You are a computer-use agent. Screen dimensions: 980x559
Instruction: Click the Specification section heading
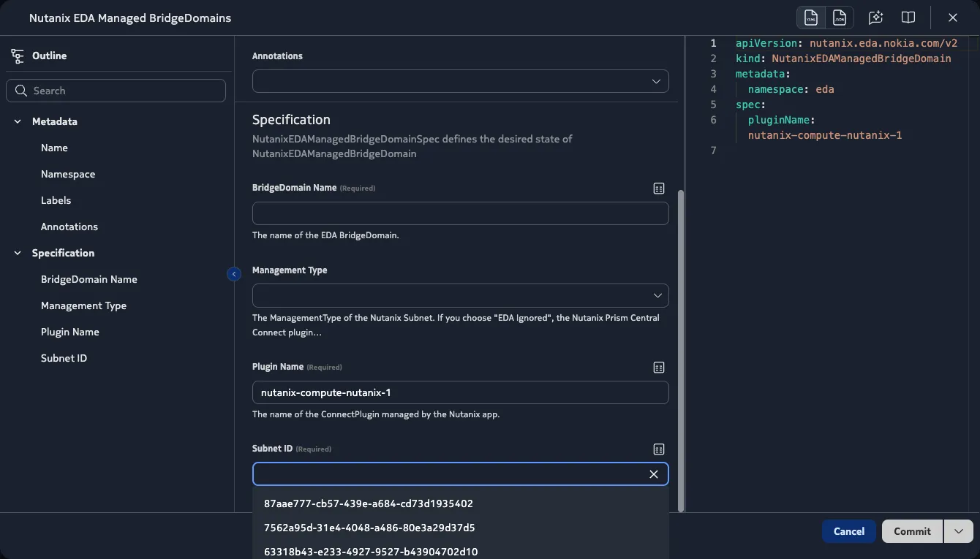(x=291, y=120)
